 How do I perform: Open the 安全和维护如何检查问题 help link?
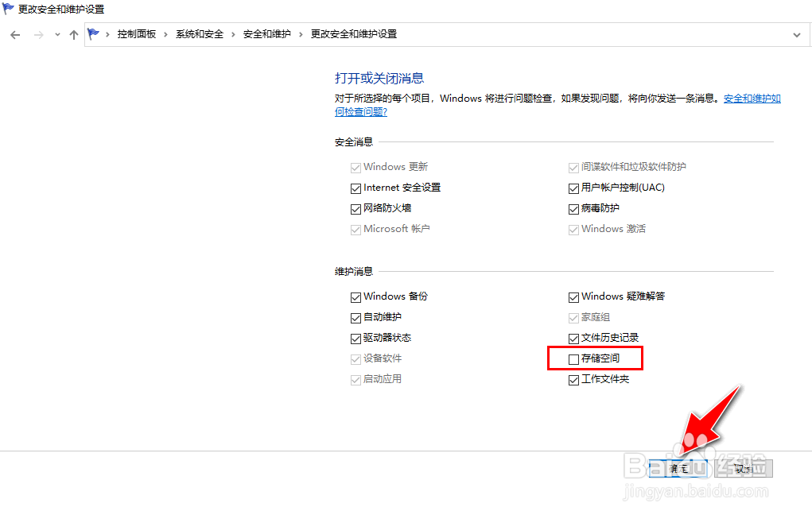pos(752,99)
